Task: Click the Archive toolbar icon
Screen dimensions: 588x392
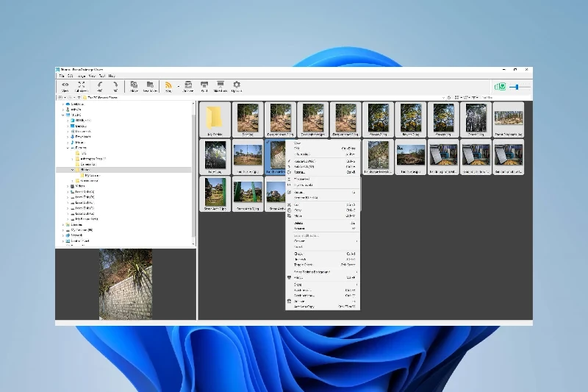Action: 188,85
